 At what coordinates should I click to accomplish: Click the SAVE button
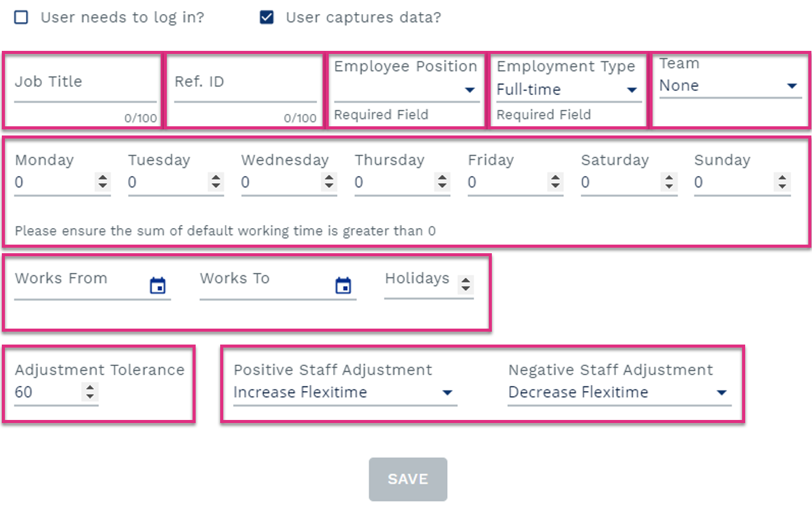coord(408,479)
